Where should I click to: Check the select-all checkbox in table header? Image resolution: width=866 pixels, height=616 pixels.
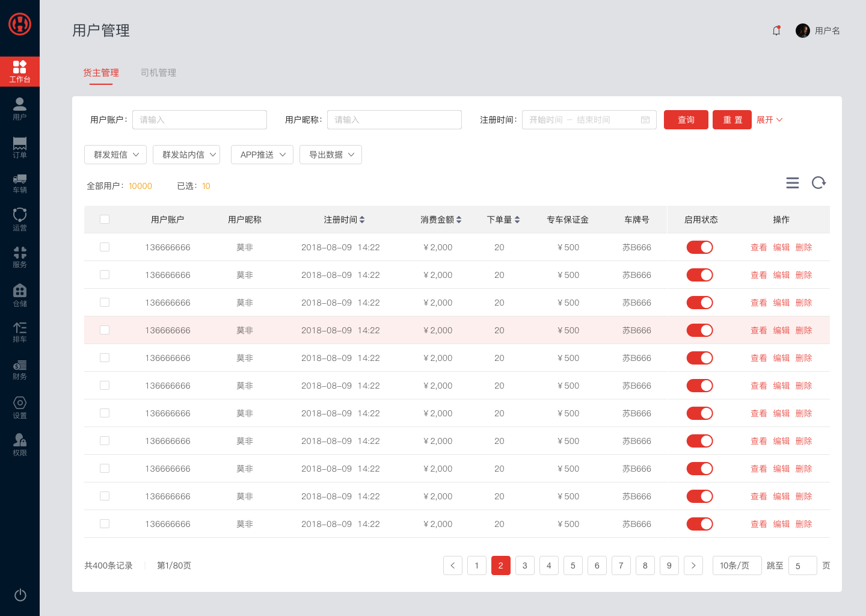tap(105, 220)
